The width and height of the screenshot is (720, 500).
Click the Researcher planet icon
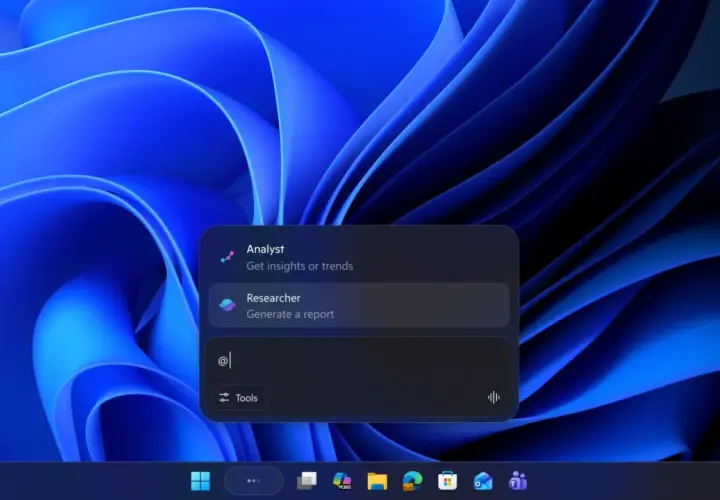click(x=227, y=305)
